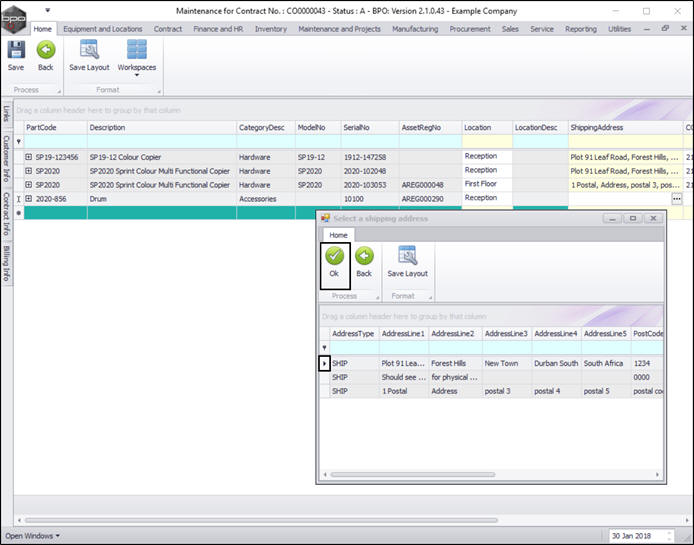Open the Sales ribbon tab
The width and height of the screenshot is (694, 545).
click(x=510, y=29)
